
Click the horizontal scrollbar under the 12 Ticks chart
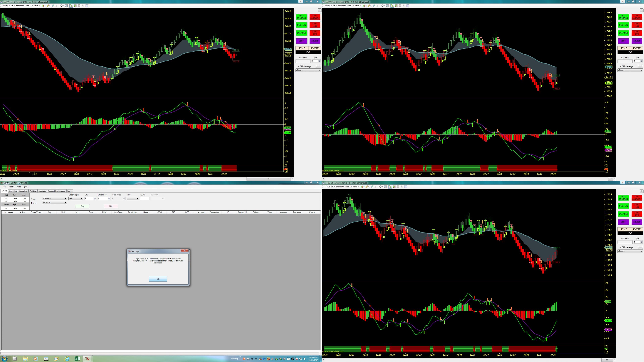coord(269,179)
